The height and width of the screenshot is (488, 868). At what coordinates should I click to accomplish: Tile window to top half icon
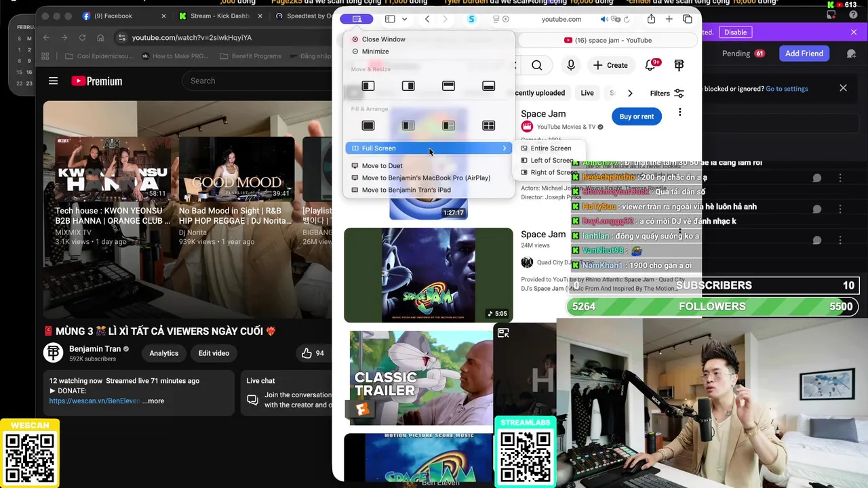[x=448, y=86]
